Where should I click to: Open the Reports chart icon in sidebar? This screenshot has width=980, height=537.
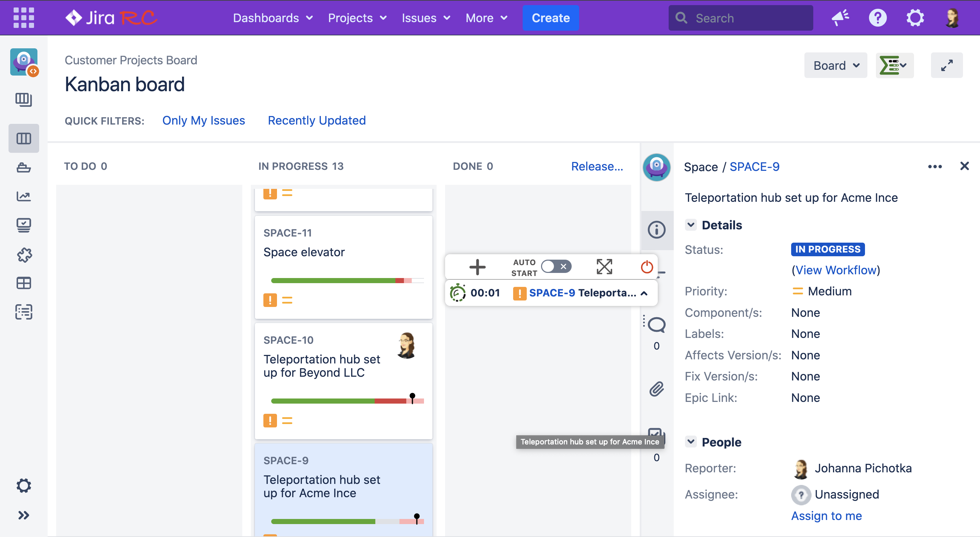[23, 196]
